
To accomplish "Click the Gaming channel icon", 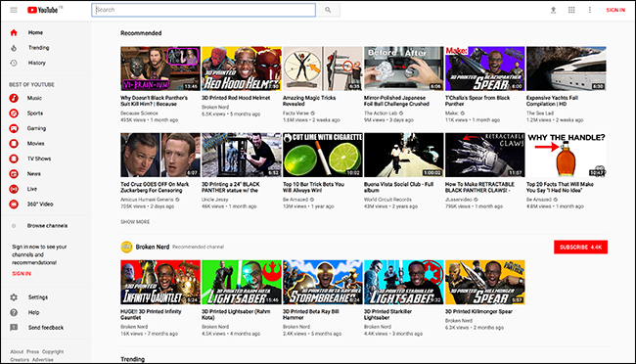I will pyautogui.click(x=14, y=128).
